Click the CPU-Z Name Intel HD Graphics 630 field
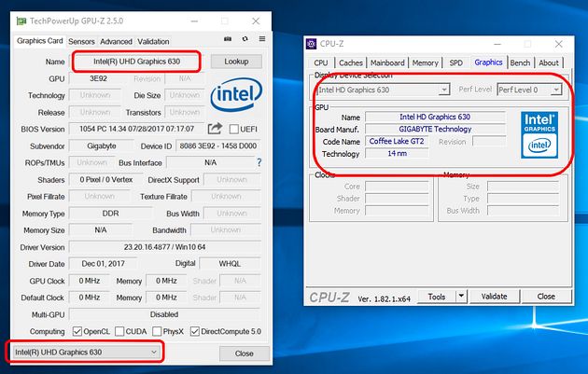The width and height of the screenshot is (588, 374). click(435, 117)
